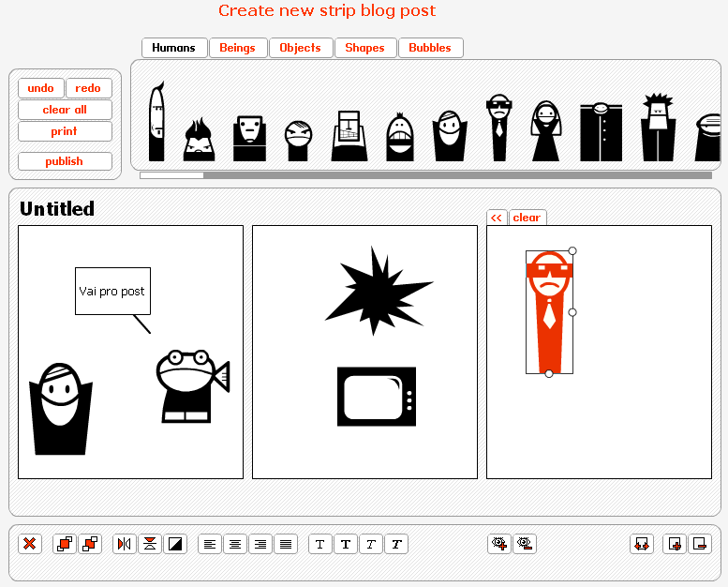The width and height of the screenshot is (728, 587).
Task: Select the television object in second frame
Action: (377, 397)
